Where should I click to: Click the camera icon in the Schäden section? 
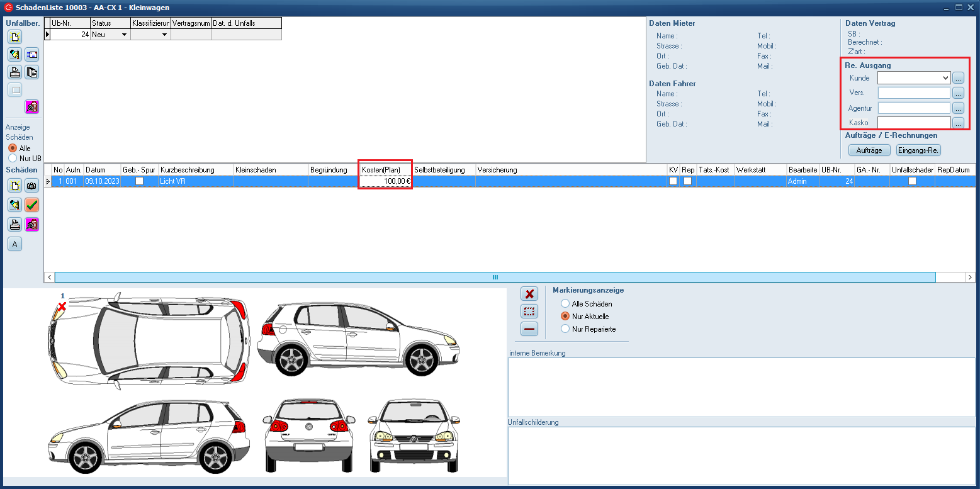(32, 185)
